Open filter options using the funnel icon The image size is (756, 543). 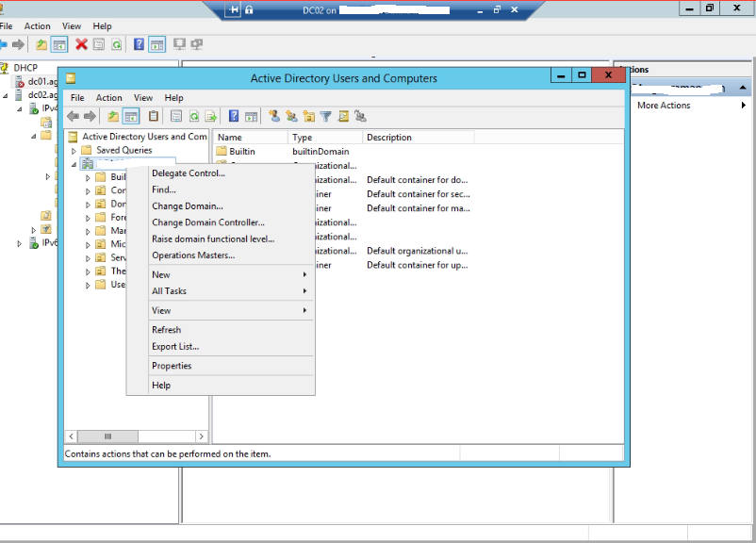[x=326, y=116]
